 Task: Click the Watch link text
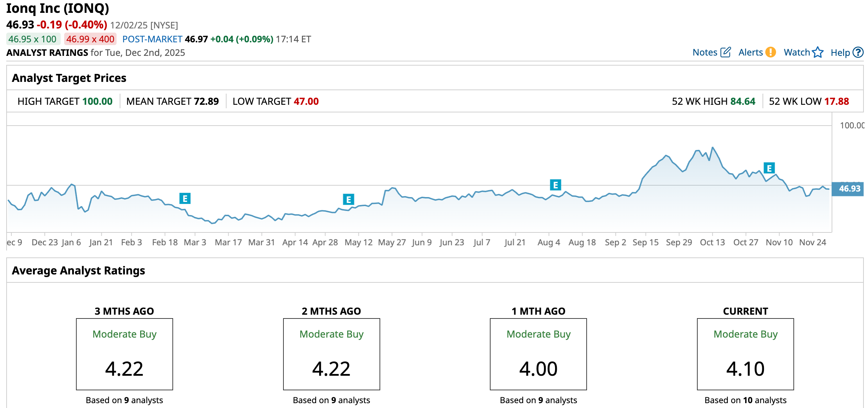[797, 52]
